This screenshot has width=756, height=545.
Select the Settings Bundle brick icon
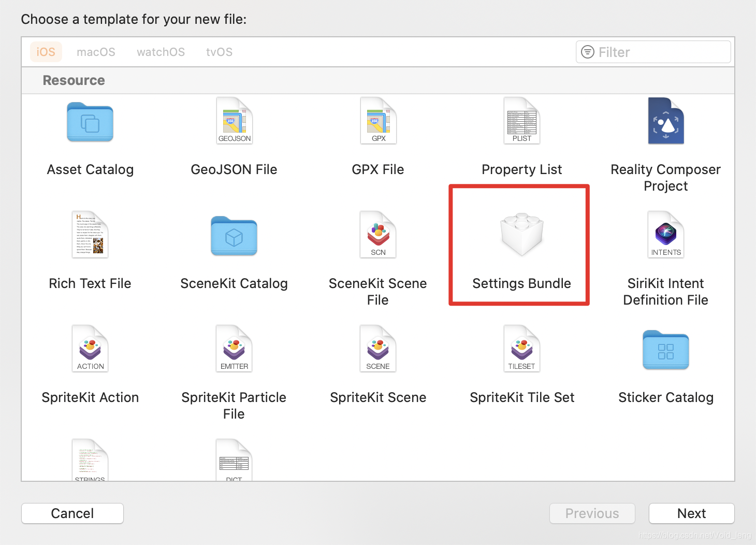click(x=522, y=234)
